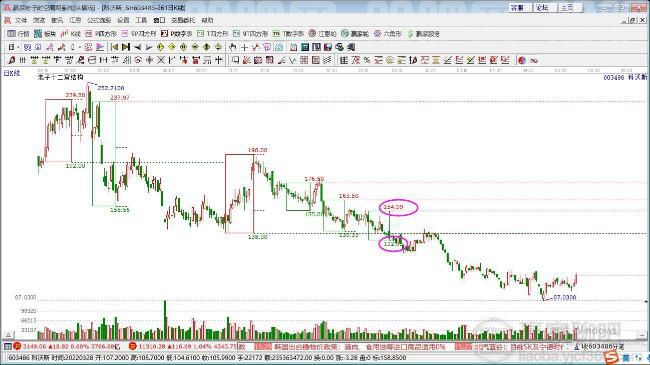The height and width of the screenshot is (365, 650).
Task: Open the 行情 market quotes view
Action: click(18, 34)
